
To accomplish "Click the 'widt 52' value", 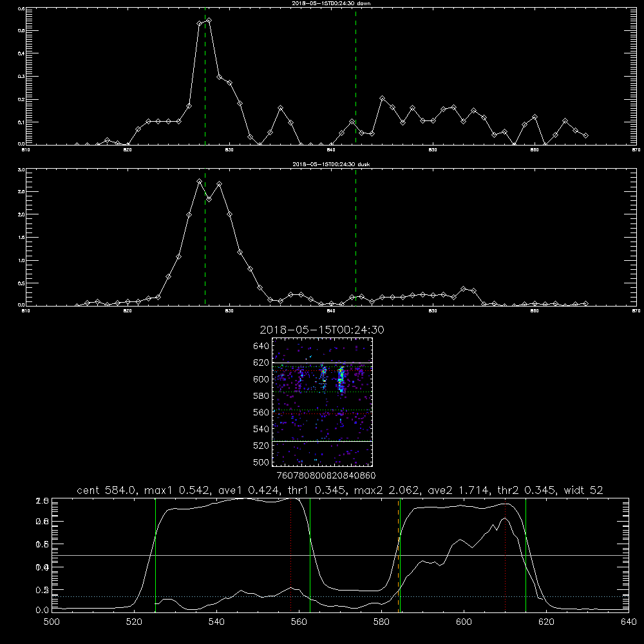I will [583, 490].
